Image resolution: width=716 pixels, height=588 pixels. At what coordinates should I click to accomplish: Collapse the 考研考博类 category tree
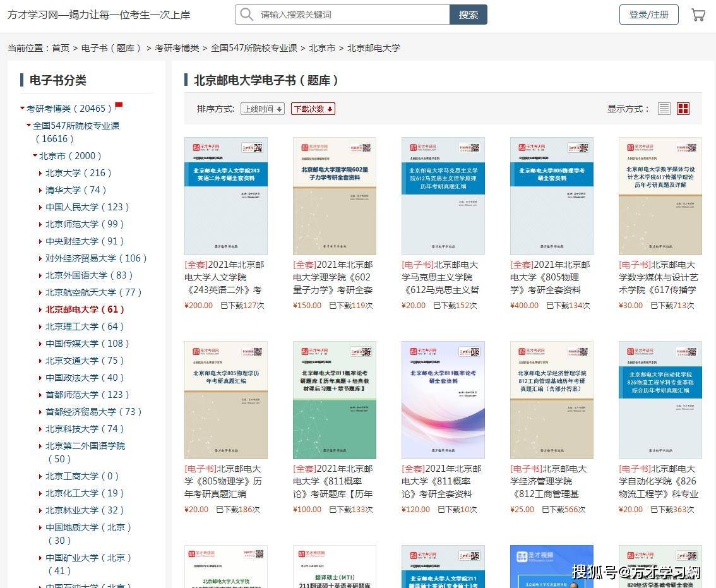(x=22, y=108)
